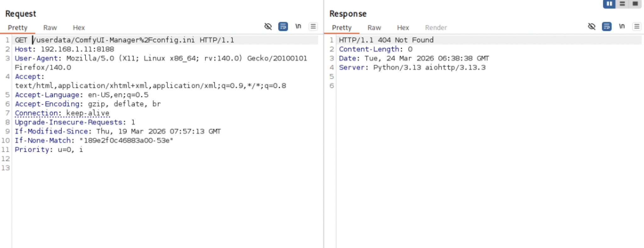Select side-by-side split layout icon

click(x=609, y=4)
